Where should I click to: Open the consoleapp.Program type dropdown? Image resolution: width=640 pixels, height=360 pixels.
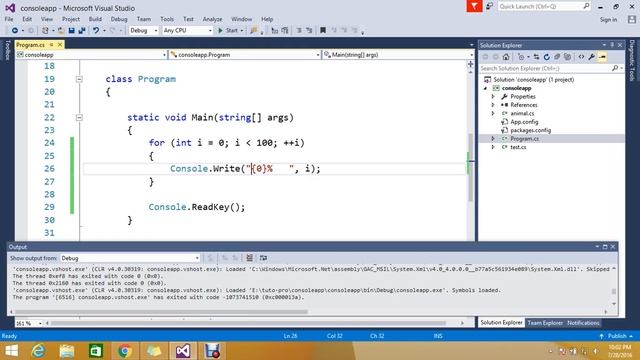(245, 55)
